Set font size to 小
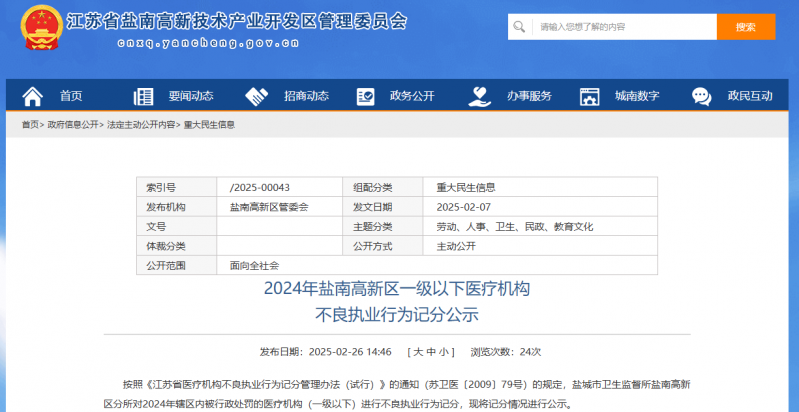Screen dimensions: 799x412 [443, 352]
